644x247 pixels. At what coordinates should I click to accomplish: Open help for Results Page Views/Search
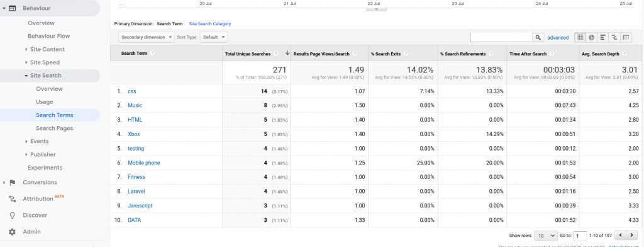pyautogui.click(x=355, y=54)
